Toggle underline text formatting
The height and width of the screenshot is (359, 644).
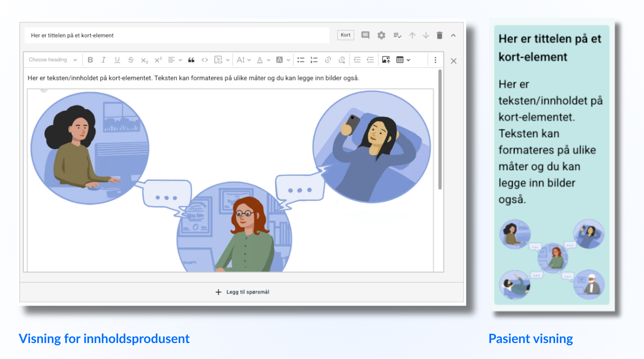[117, 60]
